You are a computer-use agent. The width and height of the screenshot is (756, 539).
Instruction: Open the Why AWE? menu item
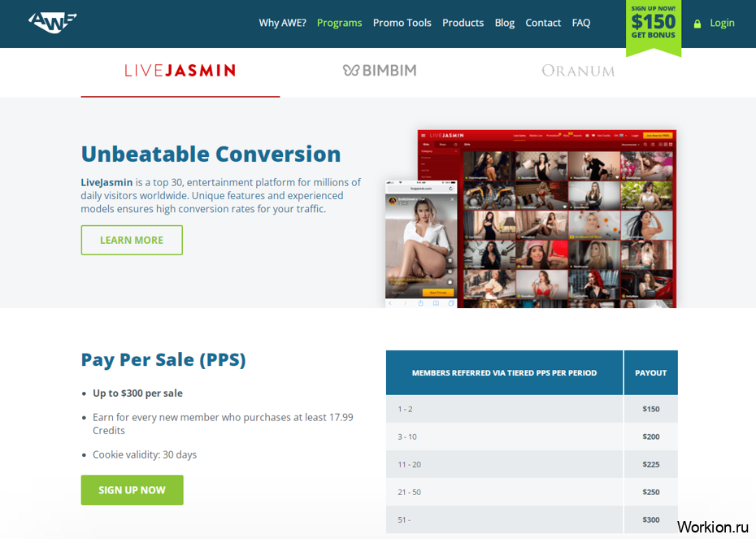coord(283,23)
